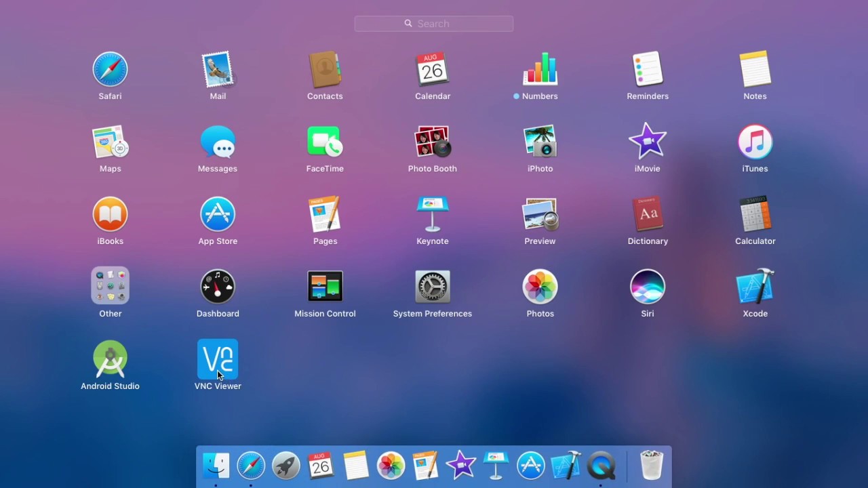Open Xcode hammer icon in the Dock
Image resolution: width=868 pixels, height=488 pixels.
pos(566,466)
